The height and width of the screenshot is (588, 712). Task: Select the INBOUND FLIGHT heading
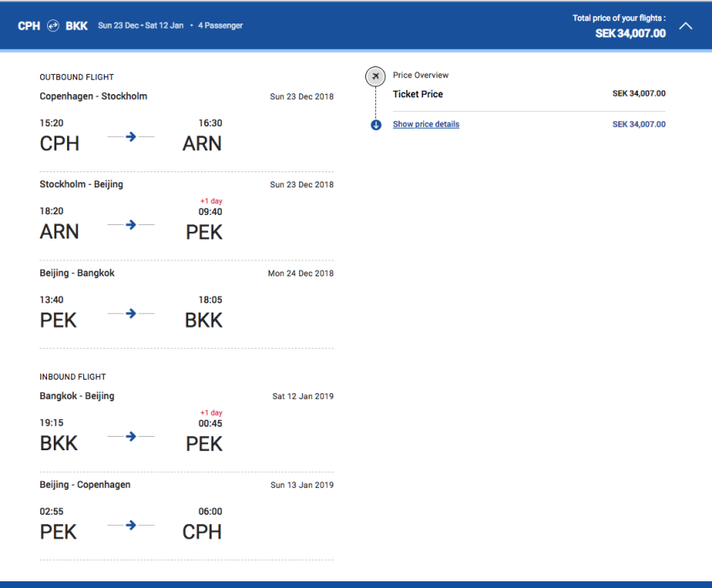pyautogui.click(x=73, y=377)
